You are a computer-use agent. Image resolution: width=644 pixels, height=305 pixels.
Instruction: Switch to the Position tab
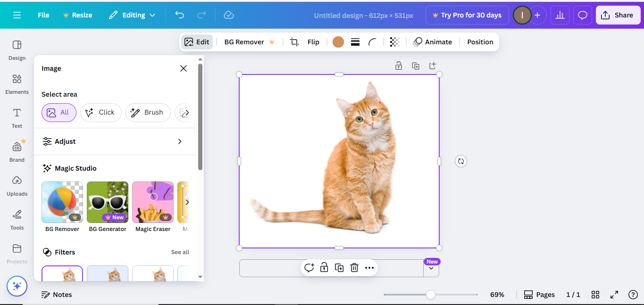[x=479, y=42]
